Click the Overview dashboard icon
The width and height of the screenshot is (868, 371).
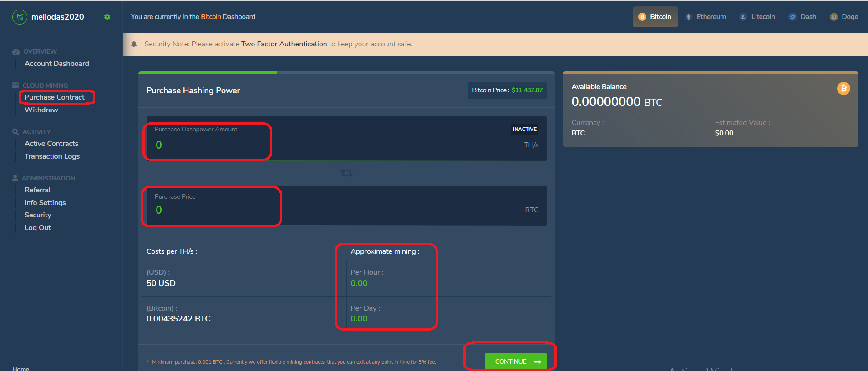(x=16, y=52)
